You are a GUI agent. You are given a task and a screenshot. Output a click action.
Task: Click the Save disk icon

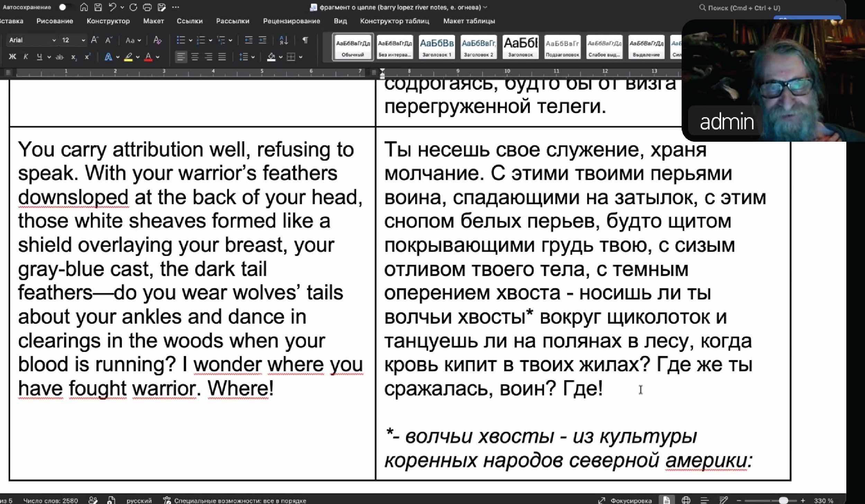pos(98,7)
